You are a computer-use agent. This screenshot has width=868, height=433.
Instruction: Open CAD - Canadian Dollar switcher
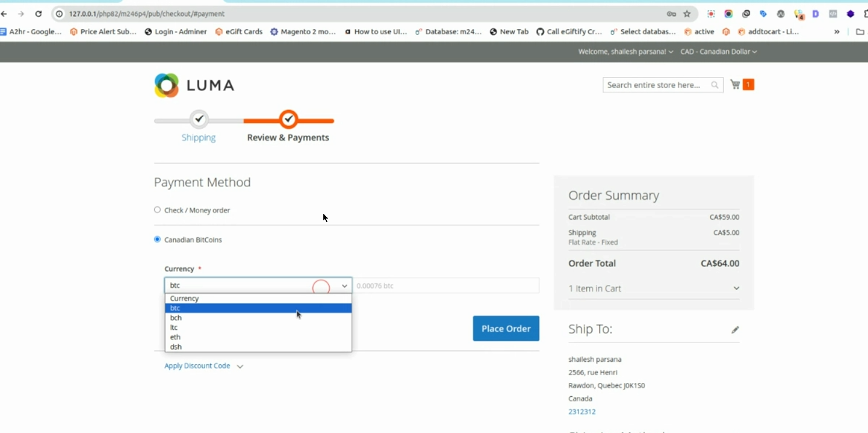click(x=718, y=51)
